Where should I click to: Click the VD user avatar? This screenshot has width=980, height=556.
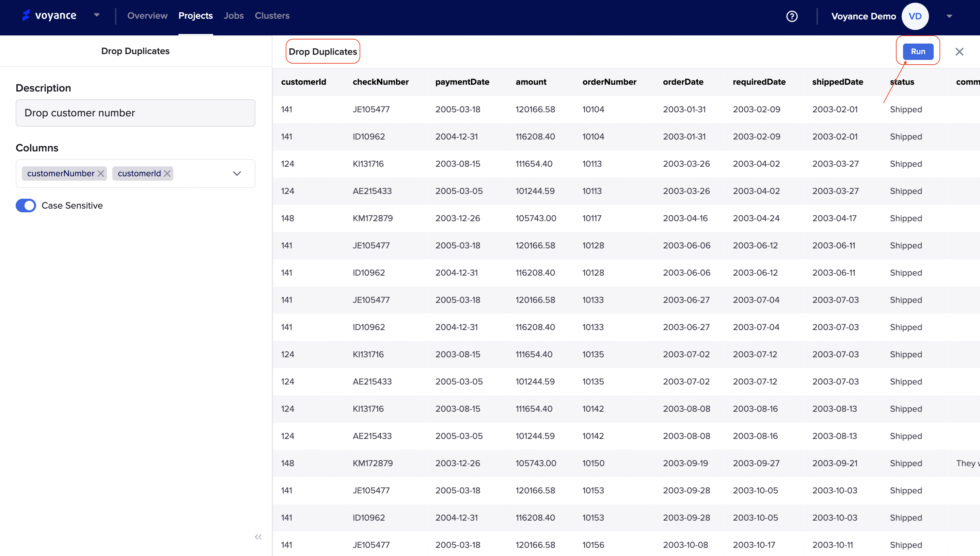pyautogui.click(x=915, y=16)
